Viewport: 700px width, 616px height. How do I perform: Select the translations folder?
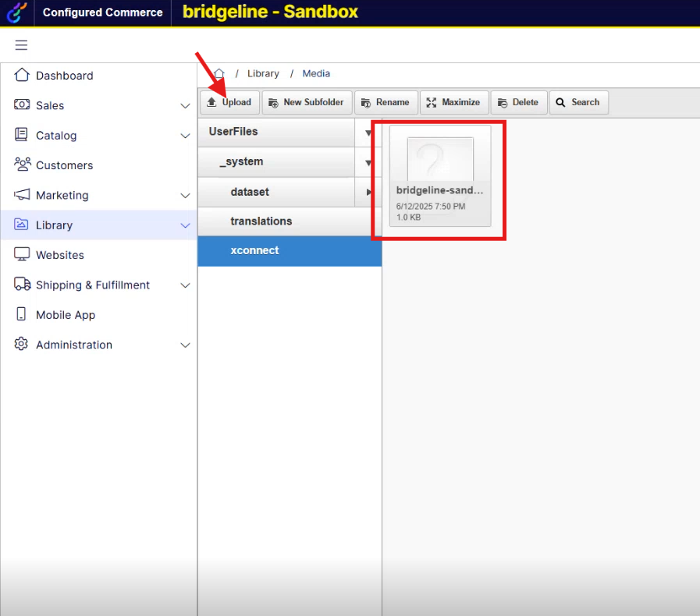pos(290,221)
